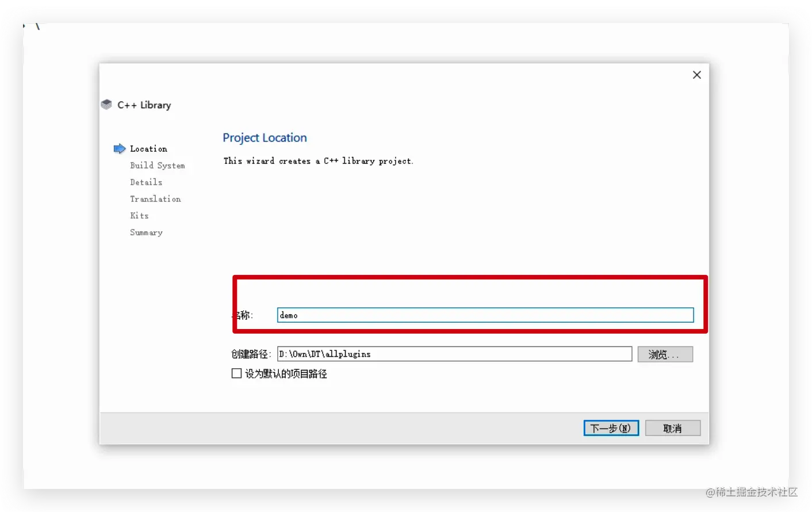Open the 浏览... browse button
This screenshot has width=812, height=512.
click(665, 354)
